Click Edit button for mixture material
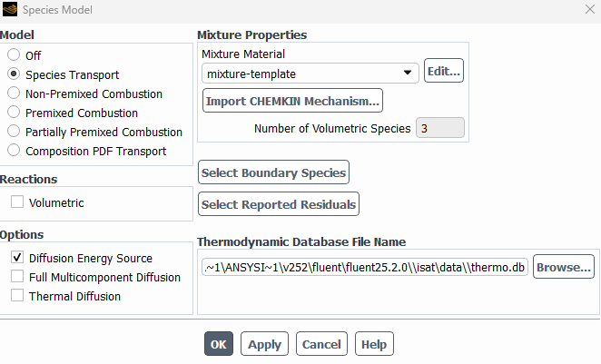The height and width of the screenshot is (364, 601). 444,71
